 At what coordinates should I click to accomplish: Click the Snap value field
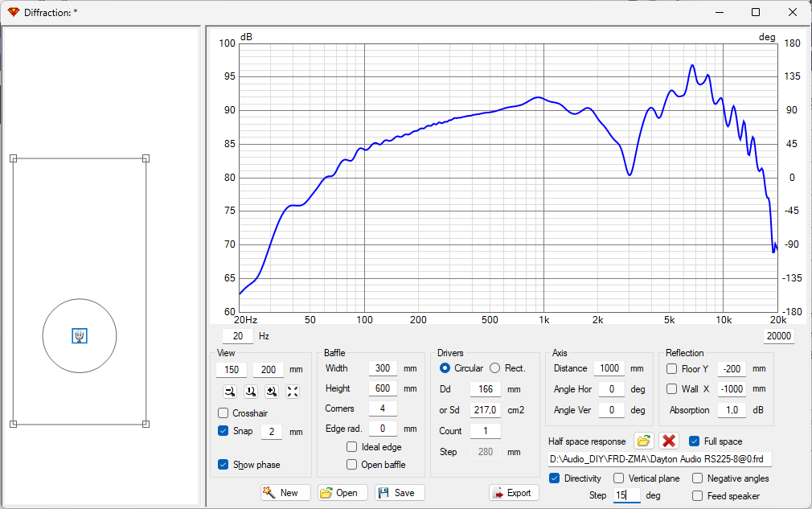click(272, 431)
